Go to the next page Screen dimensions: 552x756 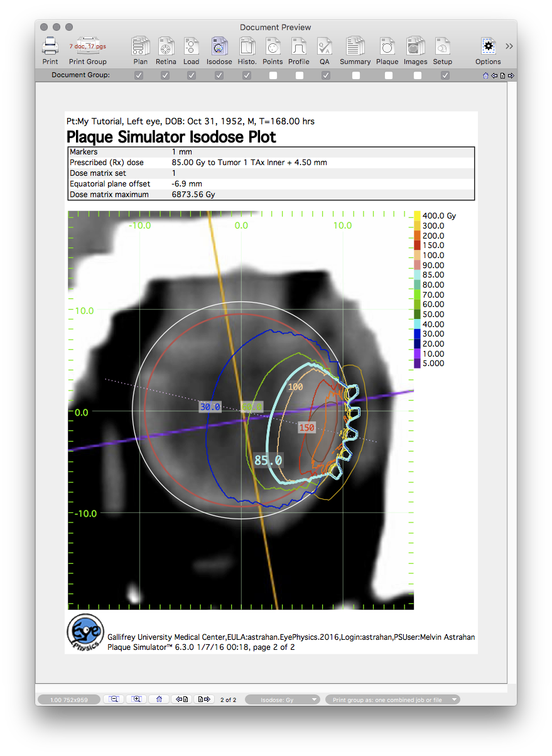point(203,699)
